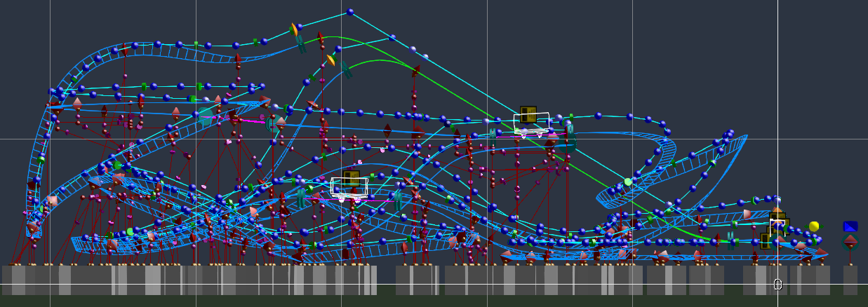868x307 pixels.
Task: Pick the white wireframe car at lower center-left
Action: (349, 188)
